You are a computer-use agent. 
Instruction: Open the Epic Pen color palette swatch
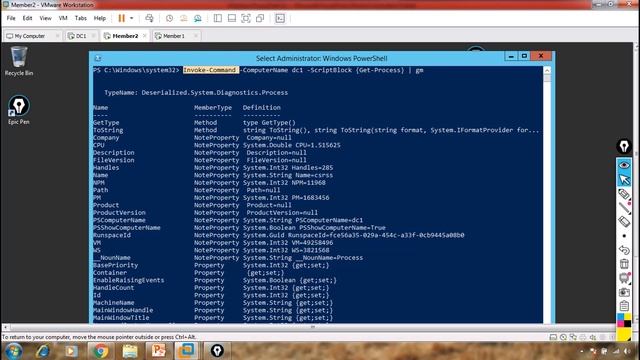(624, 321)
